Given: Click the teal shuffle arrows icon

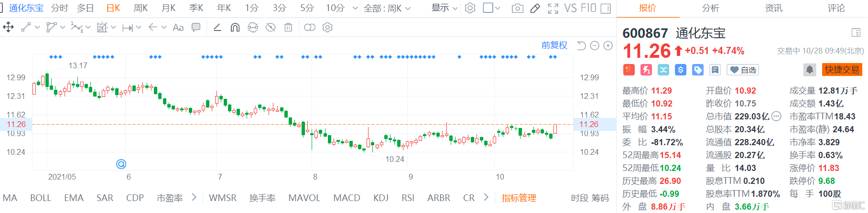Looking at the screenshot, I should pos(663,70).
